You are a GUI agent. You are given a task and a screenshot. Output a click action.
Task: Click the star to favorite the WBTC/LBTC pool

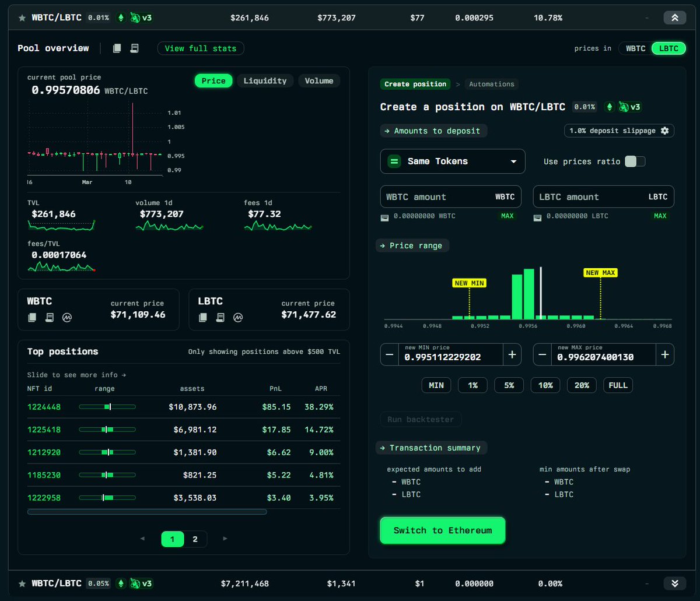[x=22, y=17]
